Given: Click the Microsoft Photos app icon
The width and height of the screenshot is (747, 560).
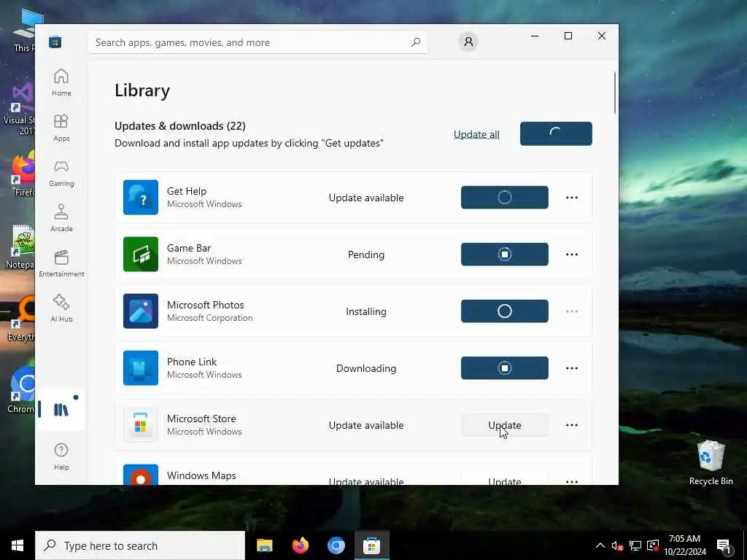Looking at the screenshot, I should pyautogui.click(x=141, y=311).
